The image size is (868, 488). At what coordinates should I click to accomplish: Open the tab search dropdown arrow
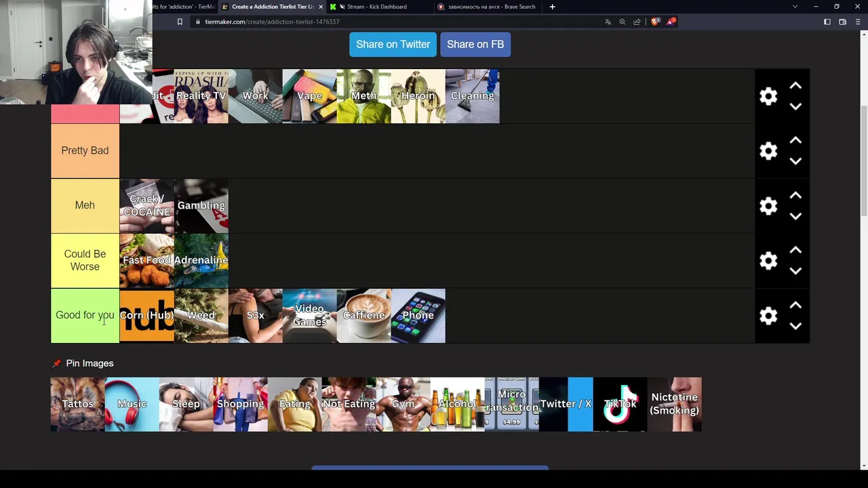tap(795, 7)
